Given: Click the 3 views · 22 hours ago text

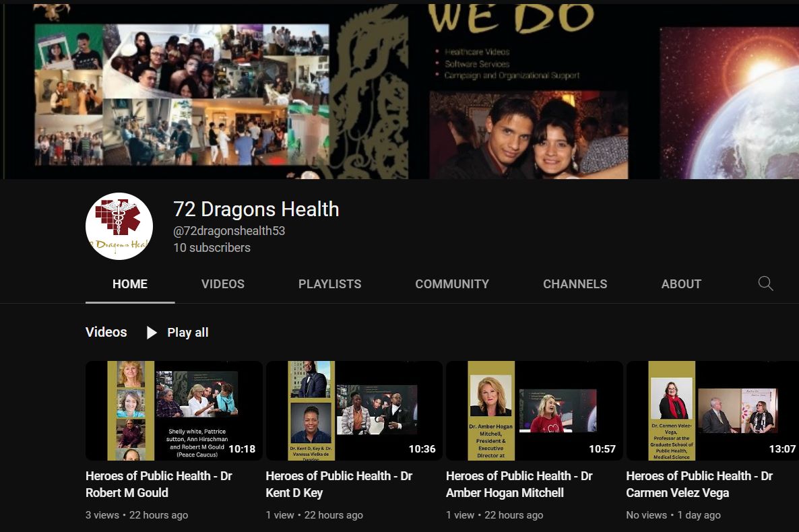Looking at the screenshot, I should 137,515.
